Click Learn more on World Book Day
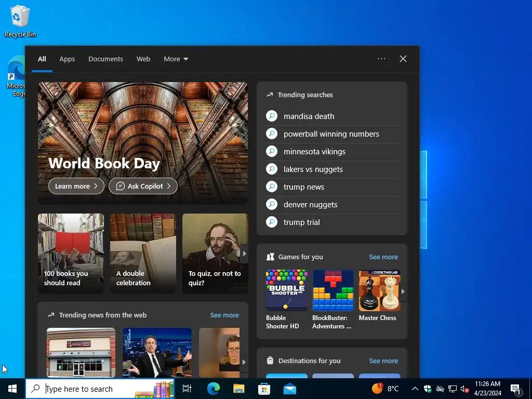Image resolution: width=532 pixels, height=399 pixels. pyautogui.click(x=76, y=186)
